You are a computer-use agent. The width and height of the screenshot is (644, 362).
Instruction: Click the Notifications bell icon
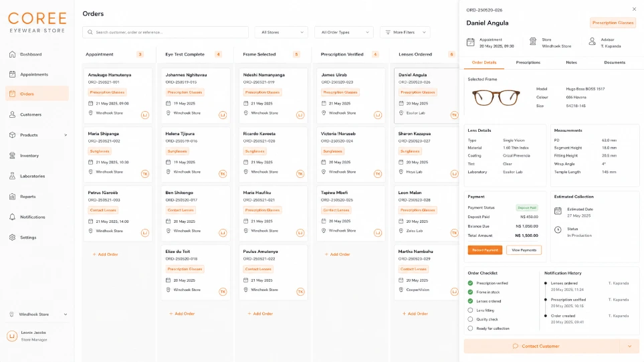point(12,217)
